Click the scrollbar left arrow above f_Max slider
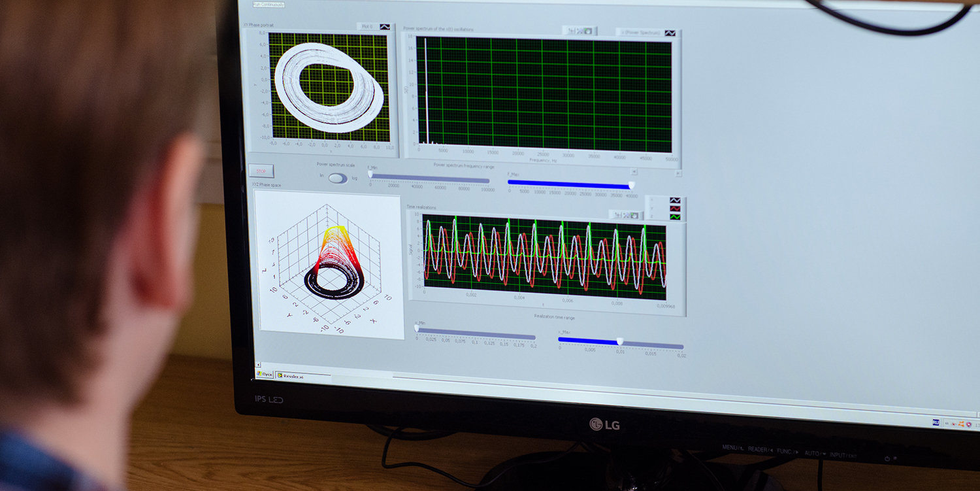The width and height of the screenshot is (980, 491). (x=633, y=172)
